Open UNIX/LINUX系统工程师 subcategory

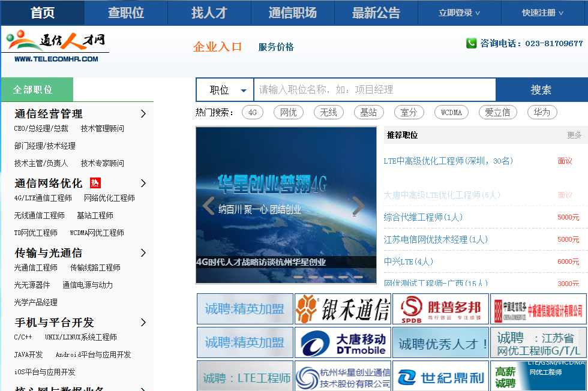click(x=80, y=337)
